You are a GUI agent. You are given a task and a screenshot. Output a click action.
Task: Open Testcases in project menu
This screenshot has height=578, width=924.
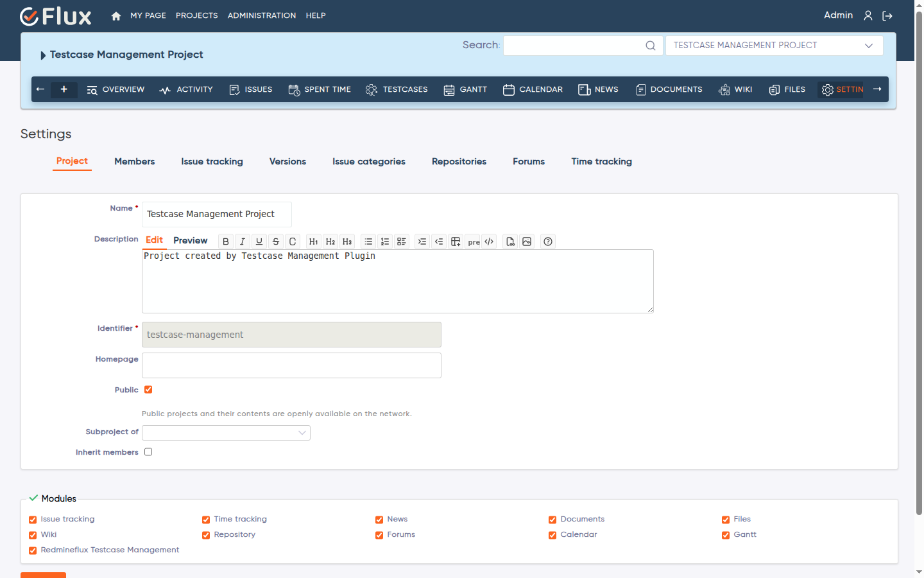[397, 90]
